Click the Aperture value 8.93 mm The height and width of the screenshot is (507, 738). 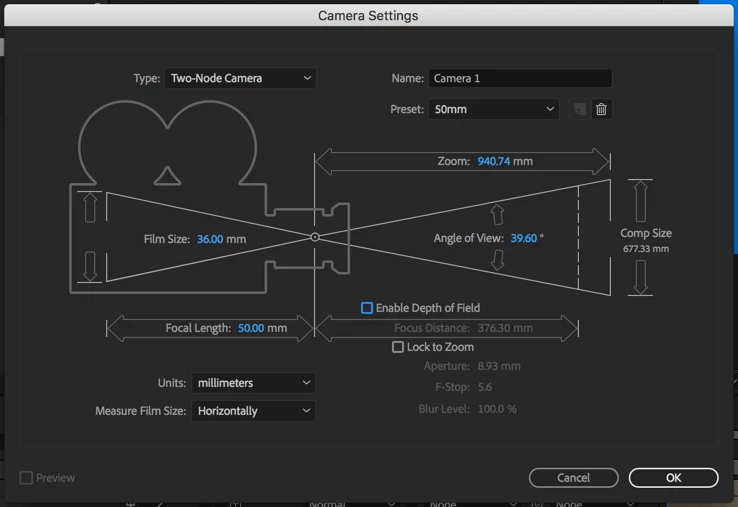pyautogui.click(x=499, y=366)
